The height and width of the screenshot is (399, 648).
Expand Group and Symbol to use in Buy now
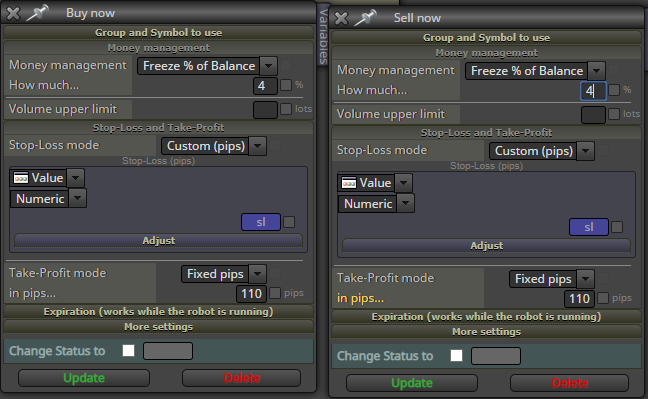point(159,33)
